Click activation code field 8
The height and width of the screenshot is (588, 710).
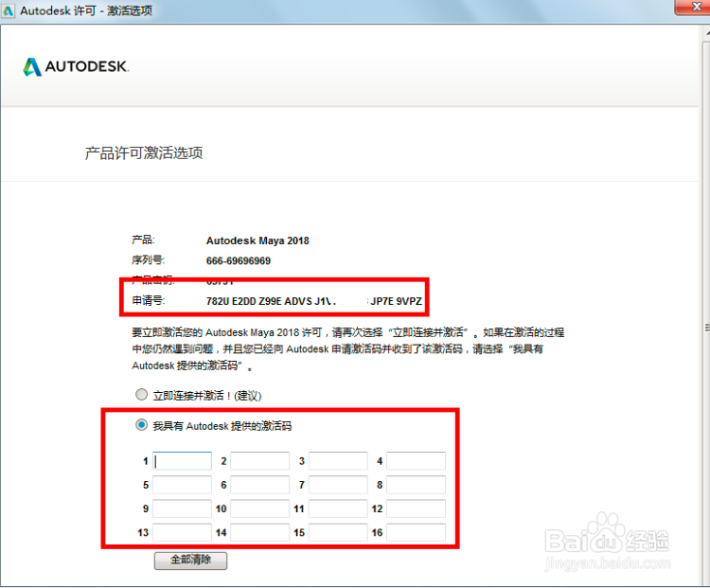[416, 485]
